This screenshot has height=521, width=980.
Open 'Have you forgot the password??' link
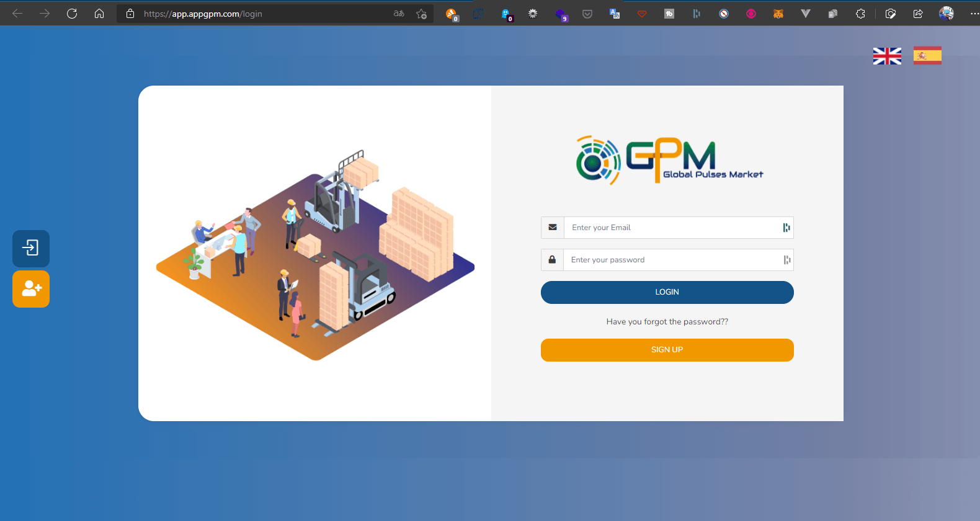coord(667,321)
